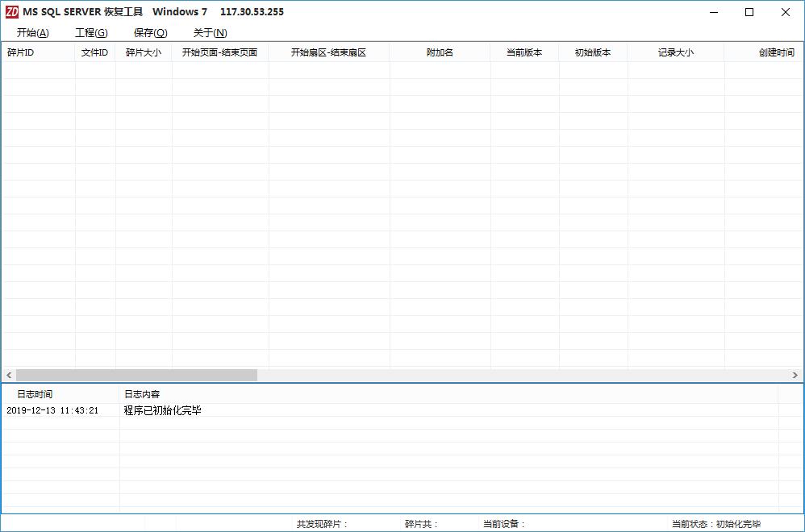Click the 创建时间 column header
Screen dimensions: 805x532
776,52
